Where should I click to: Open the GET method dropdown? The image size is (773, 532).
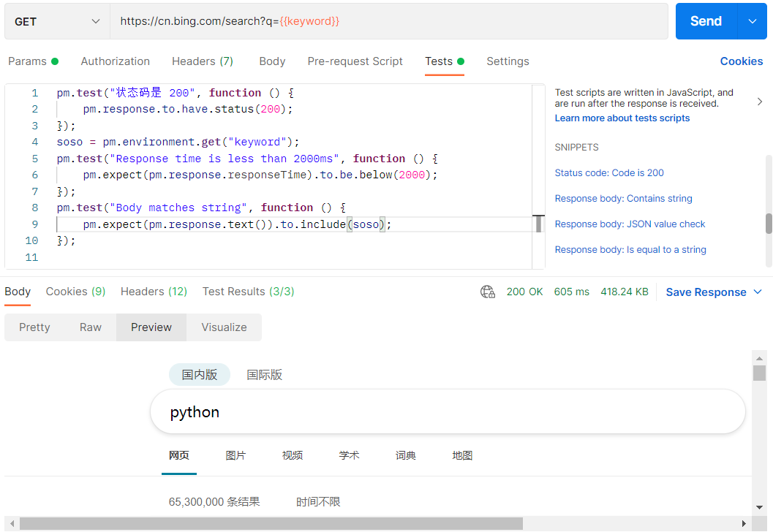click(x=57, y=22)
